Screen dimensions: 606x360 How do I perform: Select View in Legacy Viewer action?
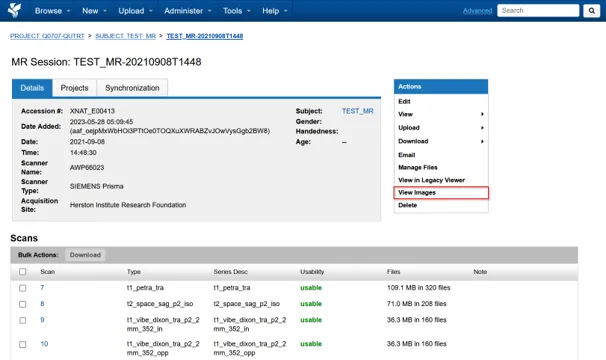[x=431, y=180]
